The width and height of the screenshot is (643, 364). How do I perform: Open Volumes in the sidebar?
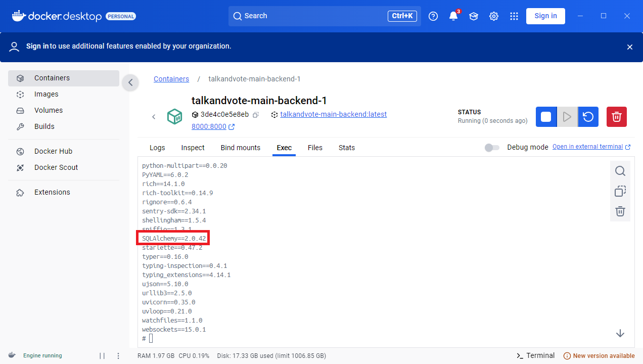[x=64, y=110]
